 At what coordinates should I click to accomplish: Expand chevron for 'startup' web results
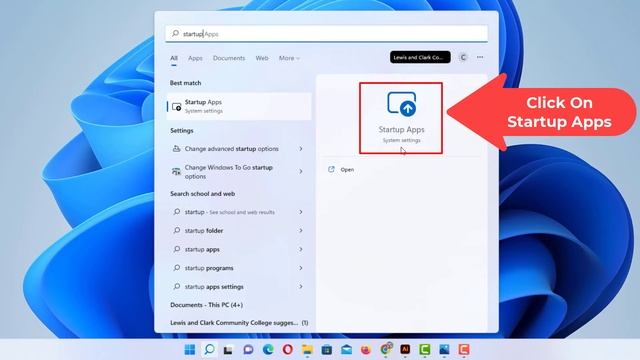pos(301,212)
